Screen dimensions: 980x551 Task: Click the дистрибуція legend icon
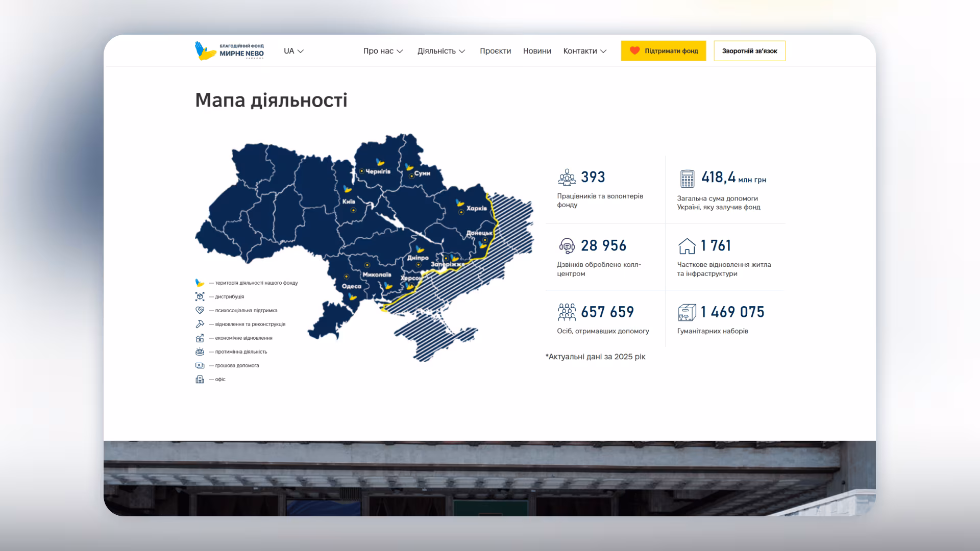pos(200,296)
